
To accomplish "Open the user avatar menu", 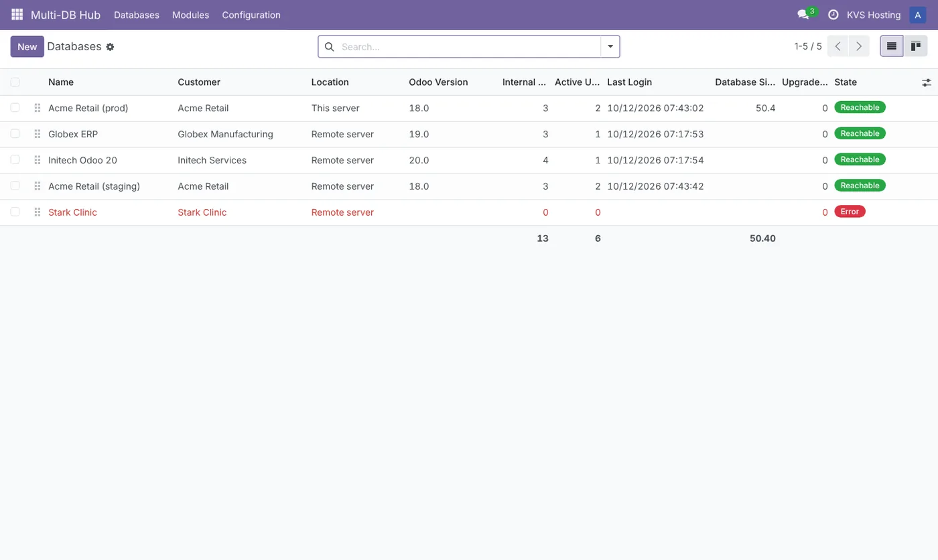I will coord(918,15).
